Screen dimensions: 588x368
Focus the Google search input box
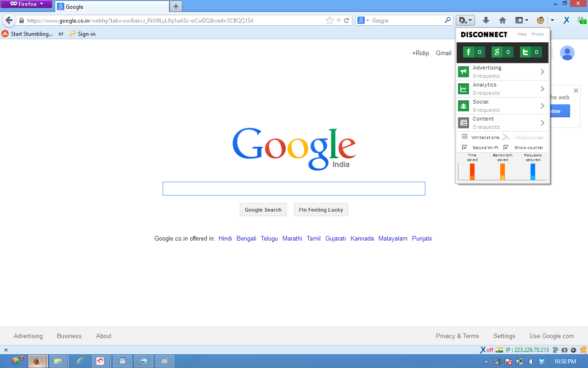294,189
